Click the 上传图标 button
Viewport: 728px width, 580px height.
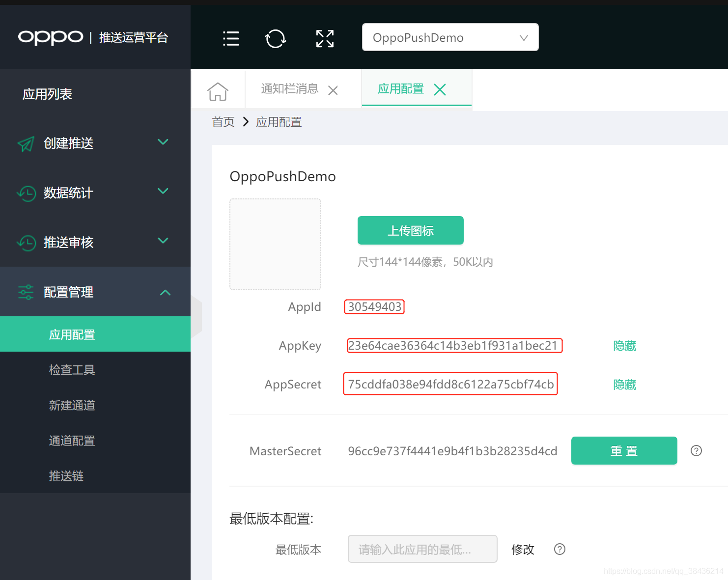coord(411,230)
